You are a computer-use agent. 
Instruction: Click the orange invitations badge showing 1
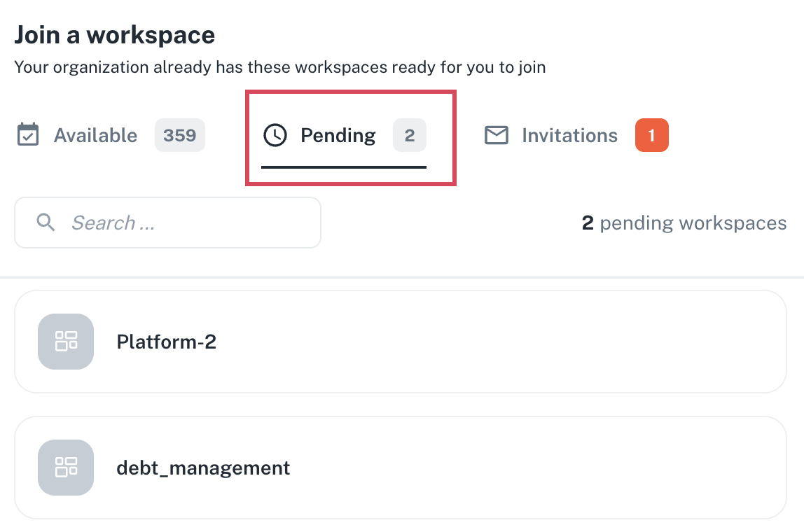coord(652,135)
